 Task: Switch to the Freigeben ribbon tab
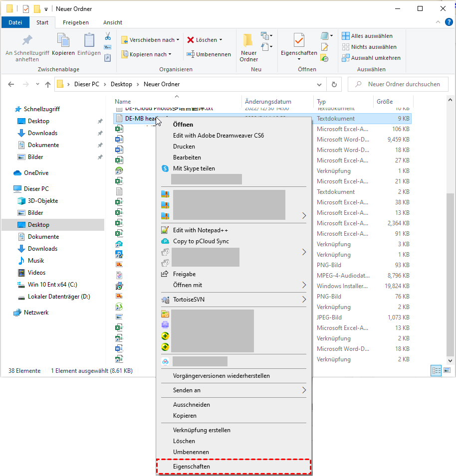(76, 22)
